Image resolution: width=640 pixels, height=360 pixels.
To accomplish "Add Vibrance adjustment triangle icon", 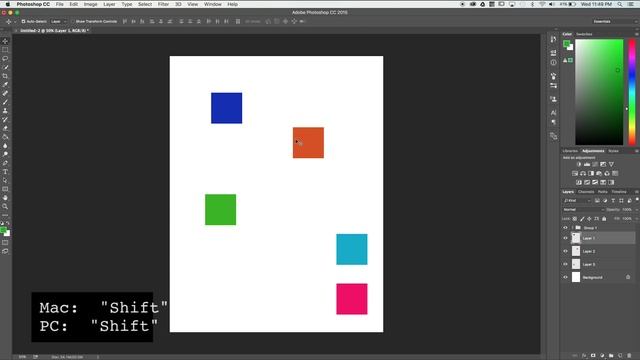I will coord(611,164).
